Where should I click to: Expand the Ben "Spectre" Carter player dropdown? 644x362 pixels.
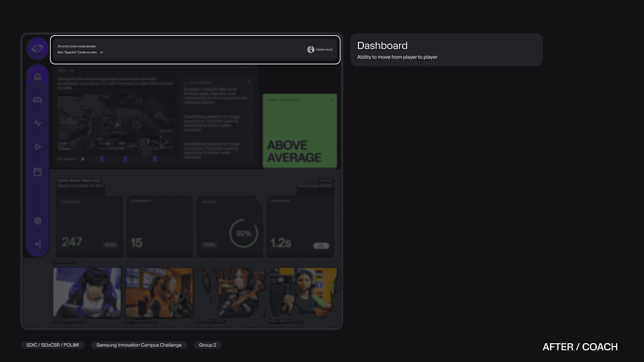102,52
